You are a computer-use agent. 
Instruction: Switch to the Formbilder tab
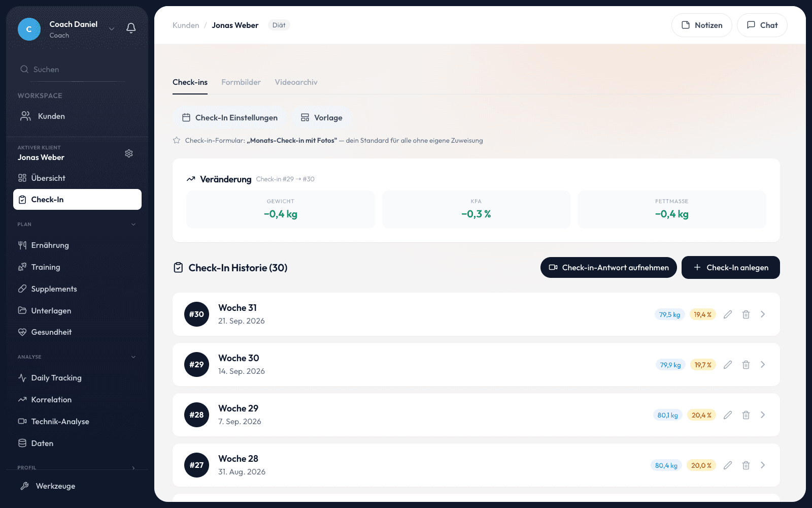[x=241, y=82]
